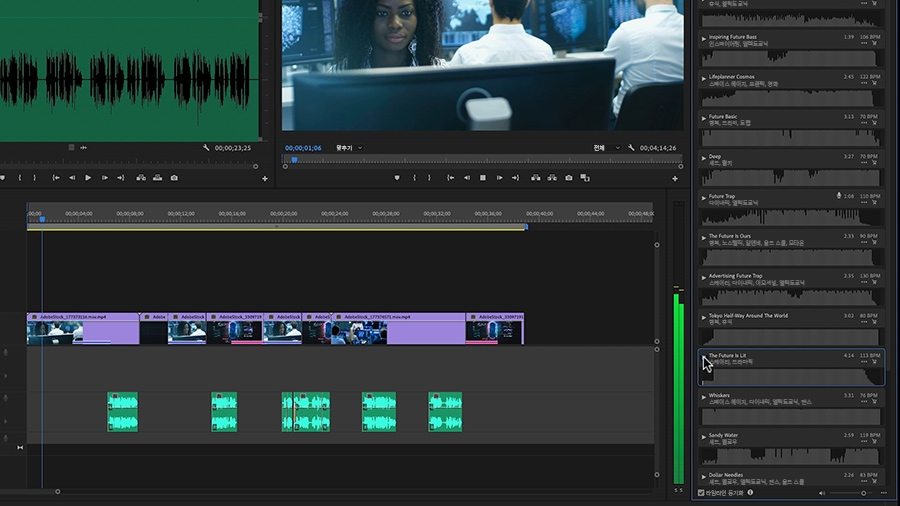
Task: Open more options for Whiskers track
Action: tap(864, 402)
